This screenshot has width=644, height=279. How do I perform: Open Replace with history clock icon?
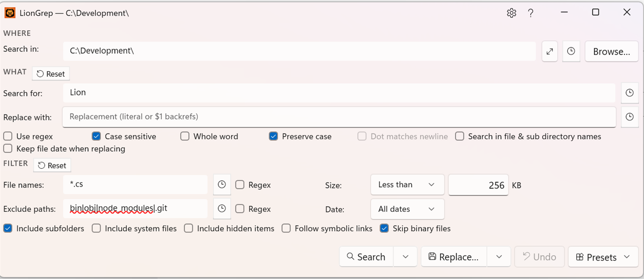point(630,117)
